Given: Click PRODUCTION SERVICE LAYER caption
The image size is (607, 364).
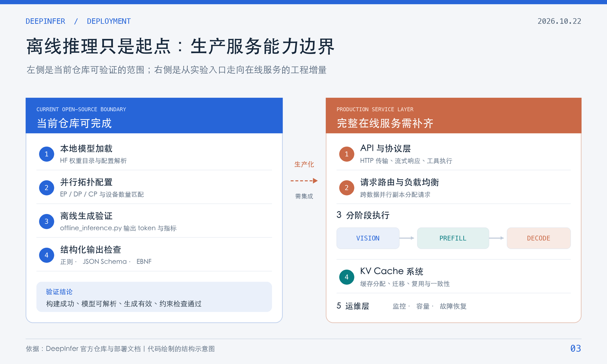Looking at the screenshot, I should pyautogui.click(x=375, y=110).
